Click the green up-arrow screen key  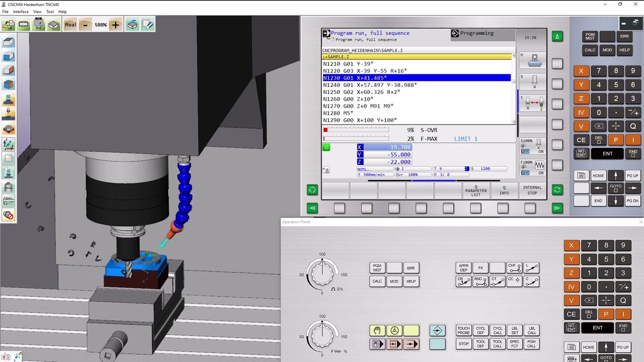pos(557,36)
